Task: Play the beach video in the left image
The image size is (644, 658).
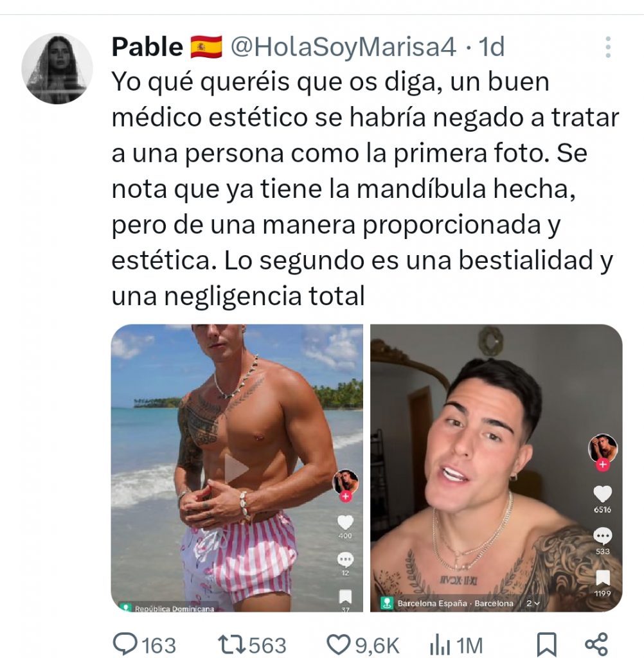Action: click(237, 468)
